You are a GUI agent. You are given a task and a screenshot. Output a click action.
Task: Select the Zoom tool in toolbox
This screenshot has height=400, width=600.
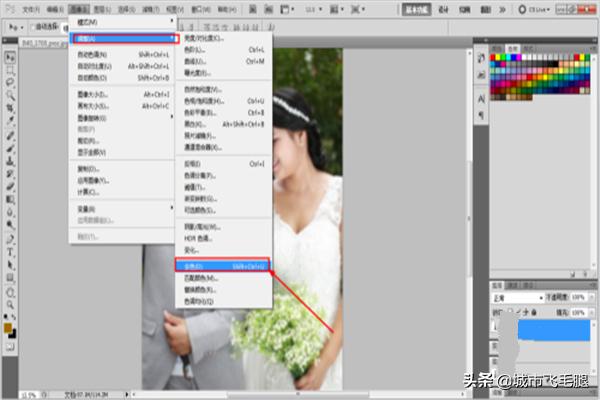coord(10,305)
